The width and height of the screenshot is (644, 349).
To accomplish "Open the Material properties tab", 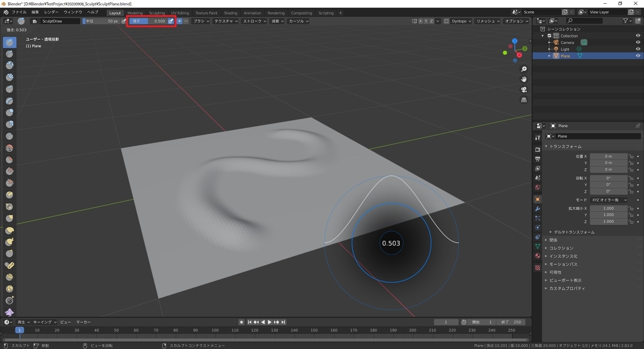I will [538, 256].
